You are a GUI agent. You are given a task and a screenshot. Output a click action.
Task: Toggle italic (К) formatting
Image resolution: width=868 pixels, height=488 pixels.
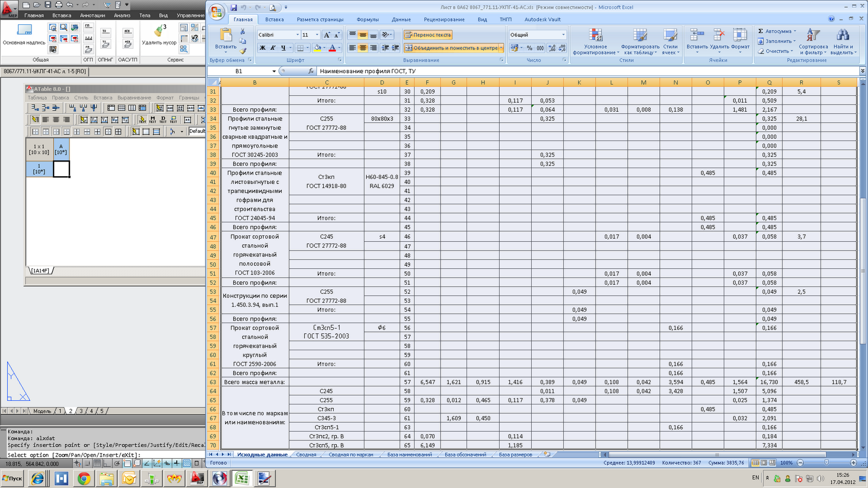pos(273,48)
